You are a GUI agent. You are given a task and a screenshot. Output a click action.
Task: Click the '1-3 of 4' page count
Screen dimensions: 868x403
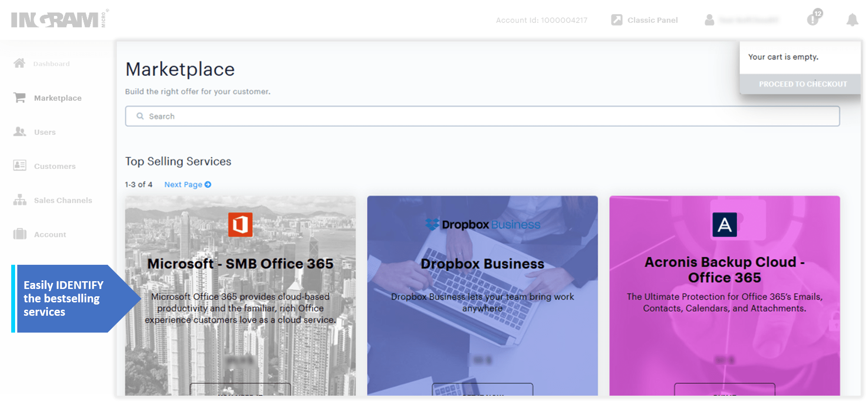pyautogui.click(x=138, y=184)
